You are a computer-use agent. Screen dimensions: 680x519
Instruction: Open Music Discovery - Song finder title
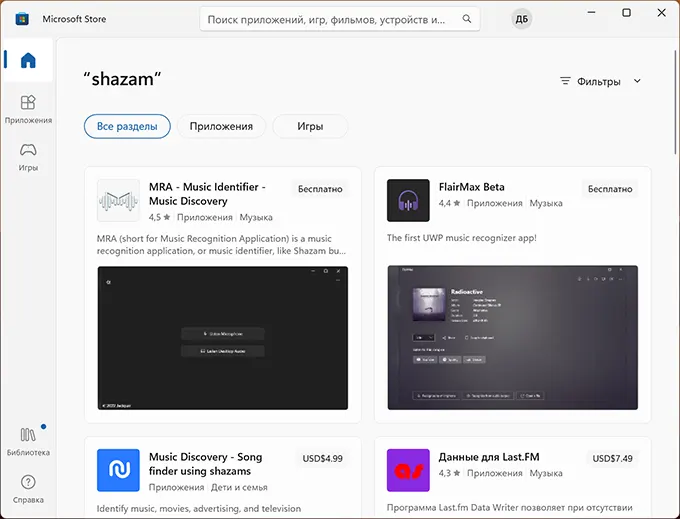click(x=206, y=464)
